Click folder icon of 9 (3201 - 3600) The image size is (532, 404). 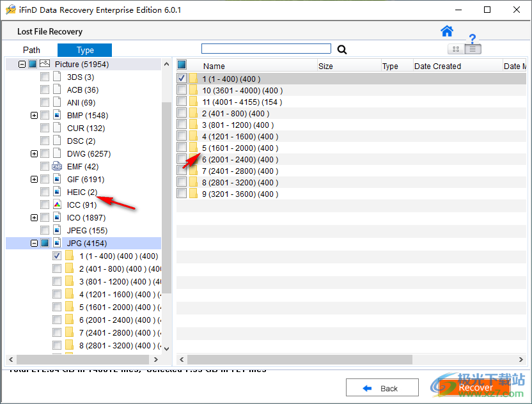193,194
